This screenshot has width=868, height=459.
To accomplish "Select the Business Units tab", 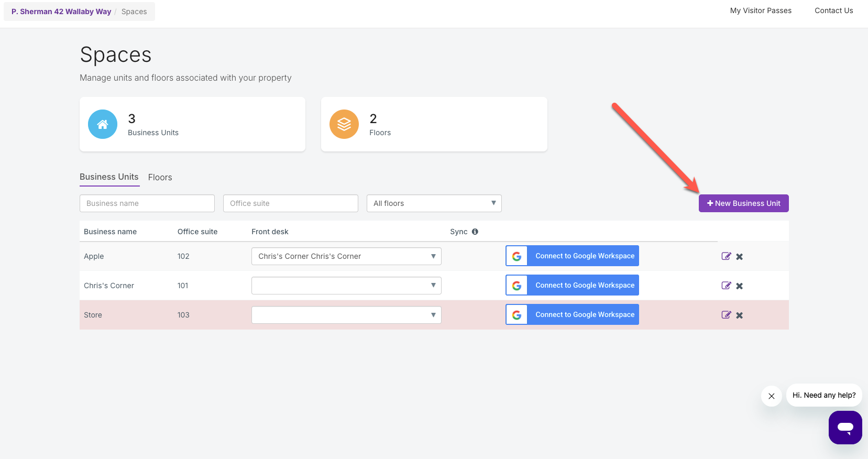I will coord(109,177).
